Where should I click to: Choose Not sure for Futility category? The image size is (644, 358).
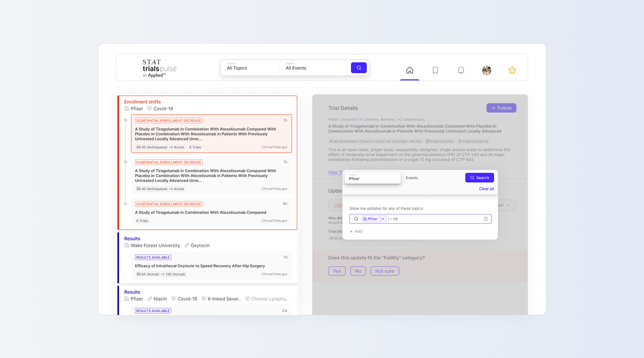coord(384,271)
